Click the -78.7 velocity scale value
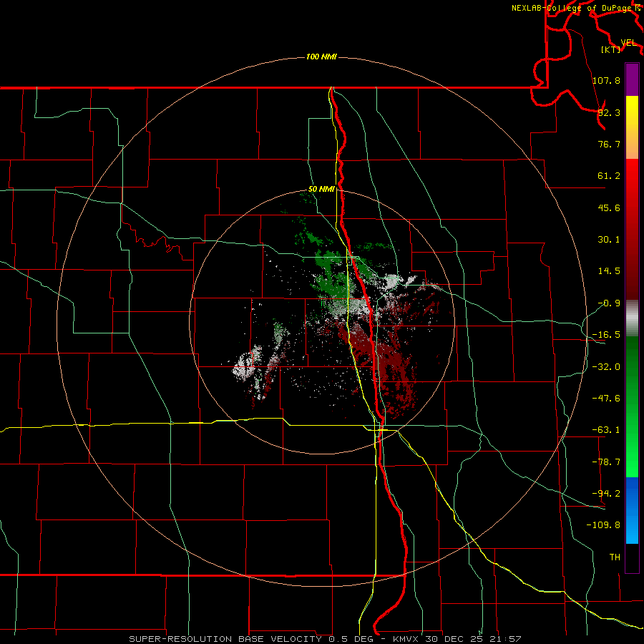This screenshot has height=644, width=644. (x=606, y=462)
